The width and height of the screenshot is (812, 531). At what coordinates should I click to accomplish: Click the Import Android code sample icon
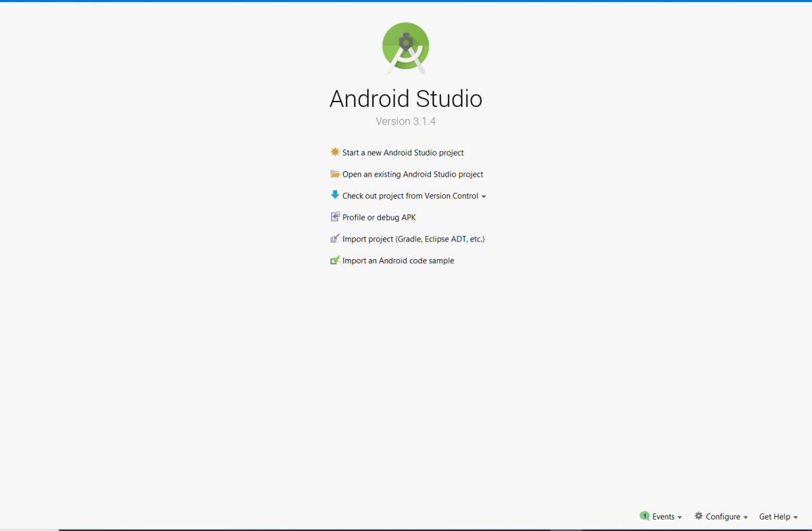click(335, 260)
